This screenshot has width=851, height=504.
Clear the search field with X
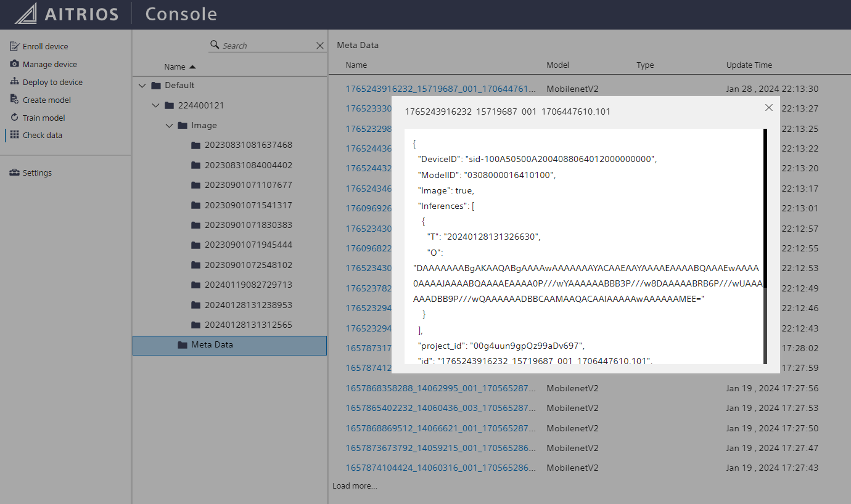pyautogui.click(x=320, y=46)
